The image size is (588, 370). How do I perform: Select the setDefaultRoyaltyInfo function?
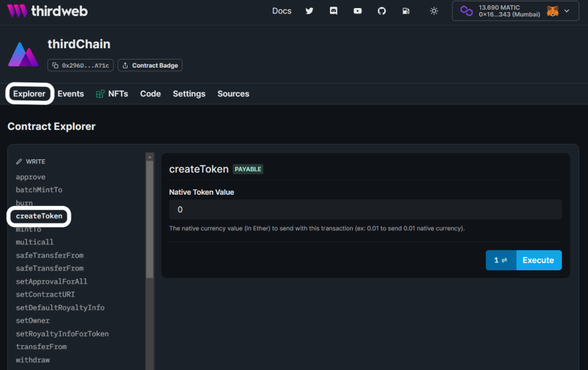pyautogui.click(x=60, y=308)
